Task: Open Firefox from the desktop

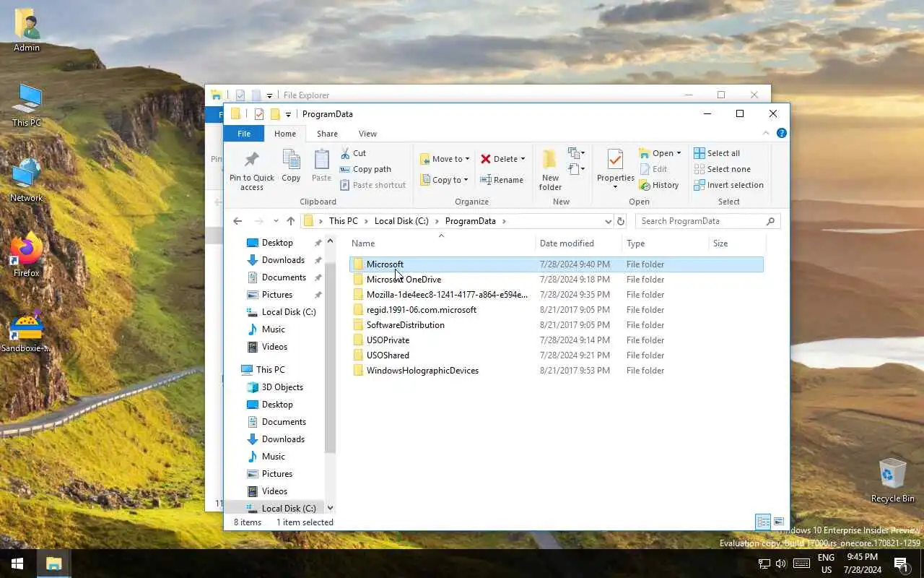Action: [x=27, y=254]
